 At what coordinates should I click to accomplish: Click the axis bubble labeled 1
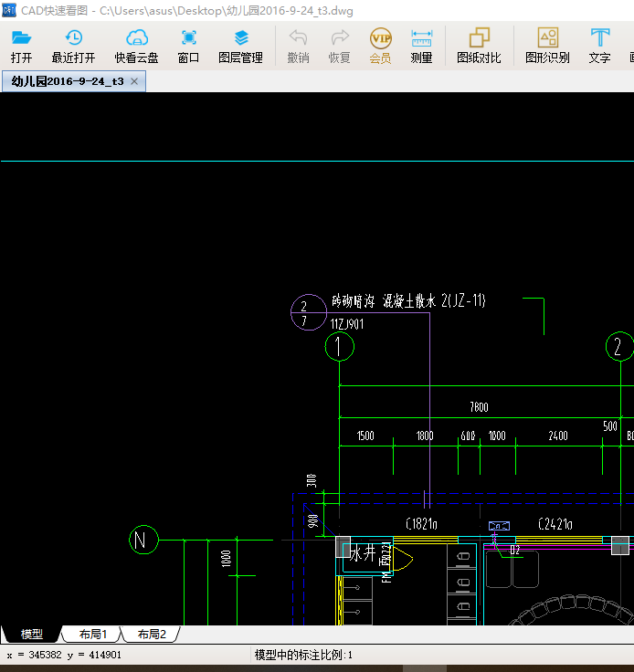(340, 346)
